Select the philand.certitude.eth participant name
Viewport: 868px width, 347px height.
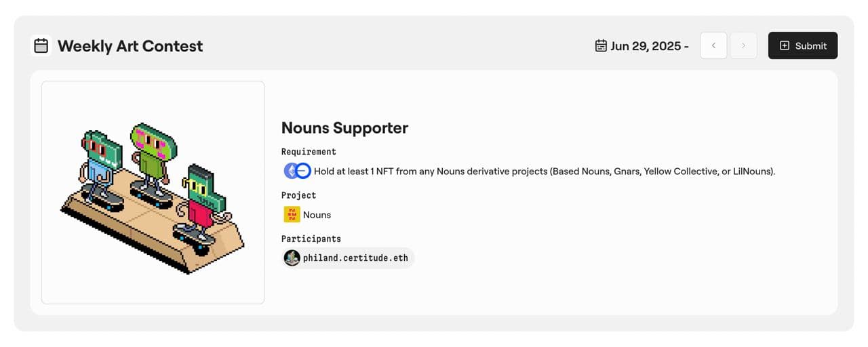click(355, 258)
